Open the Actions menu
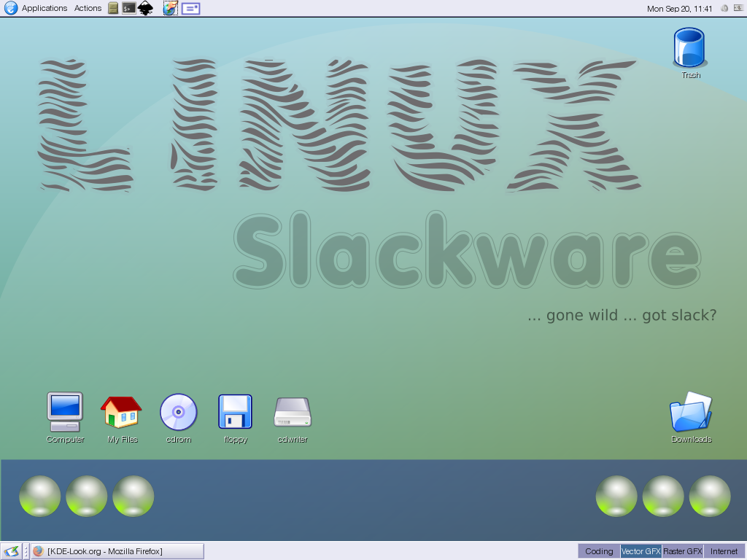747x560 pixels. tap(88, 8)
